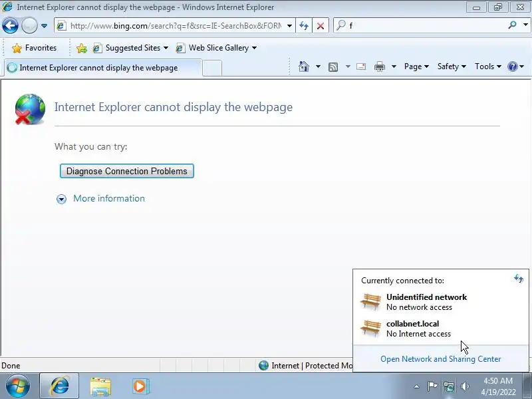Open the recent pages dropdown arrow

click(44, 26)
